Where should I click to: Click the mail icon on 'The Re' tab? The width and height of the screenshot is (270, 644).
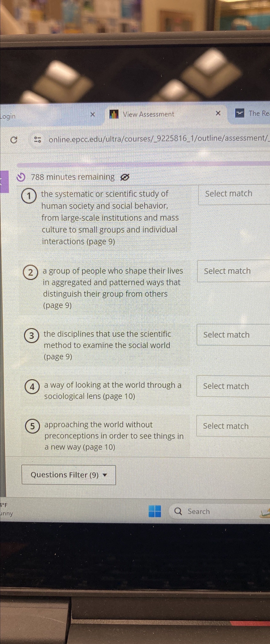click(x=240, y=113)
